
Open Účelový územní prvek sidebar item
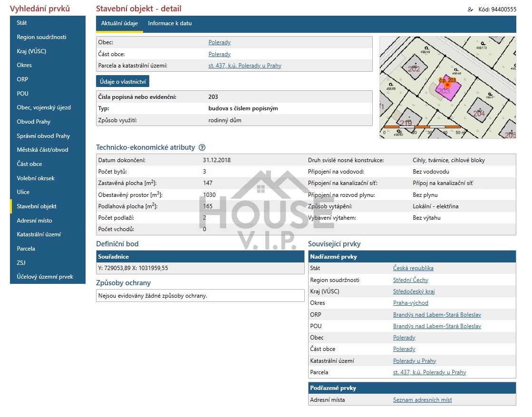pos(45,277)
